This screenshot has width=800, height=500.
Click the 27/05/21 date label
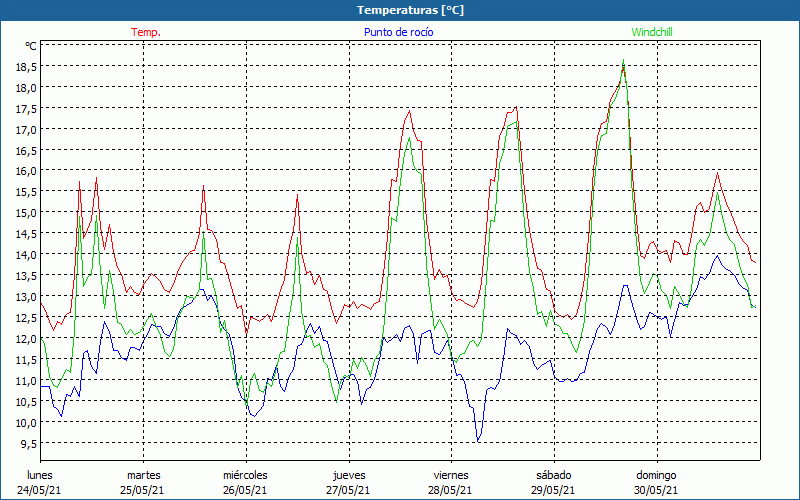(x=348, y=490)
